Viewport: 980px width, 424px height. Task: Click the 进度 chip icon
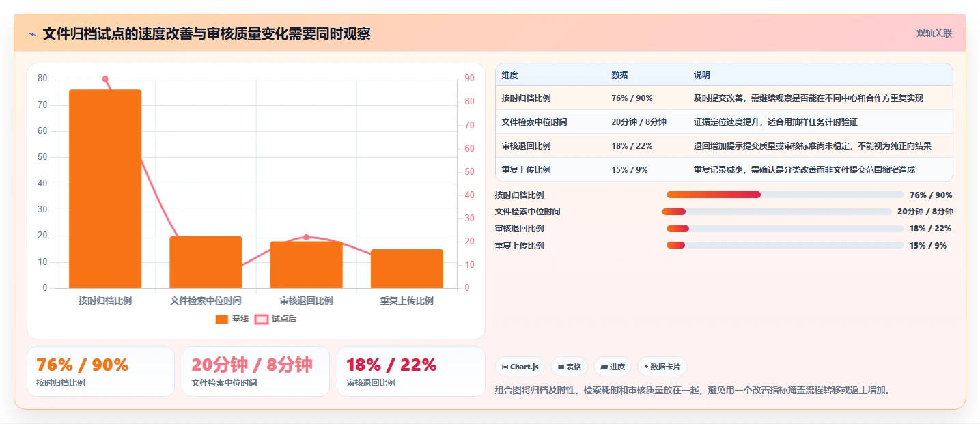click(604, 367)
